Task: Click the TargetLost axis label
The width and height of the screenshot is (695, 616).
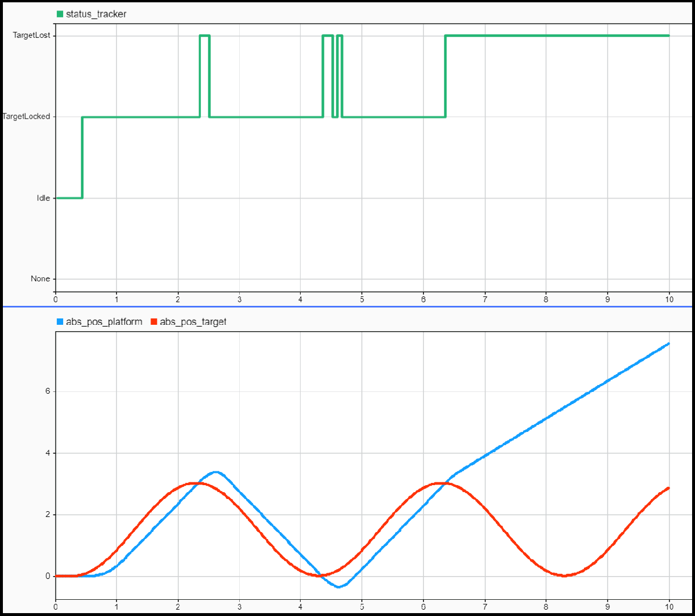Action: 32,35
